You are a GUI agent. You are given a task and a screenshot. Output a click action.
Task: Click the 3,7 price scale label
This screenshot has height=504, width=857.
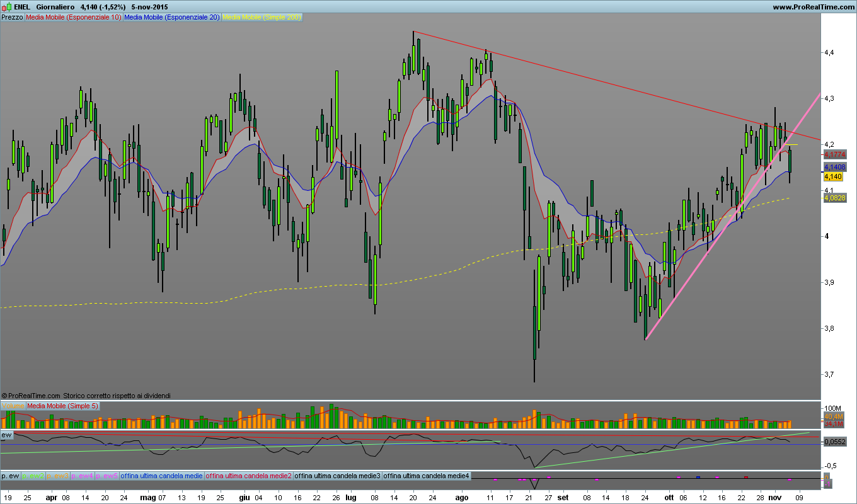pyautogui.click(x=829, y=375)
